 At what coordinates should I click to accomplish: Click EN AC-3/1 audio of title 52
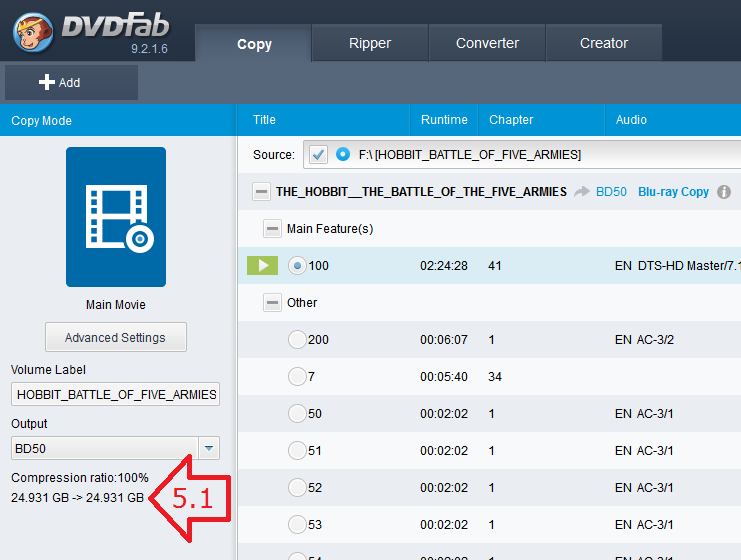point(644,488)
